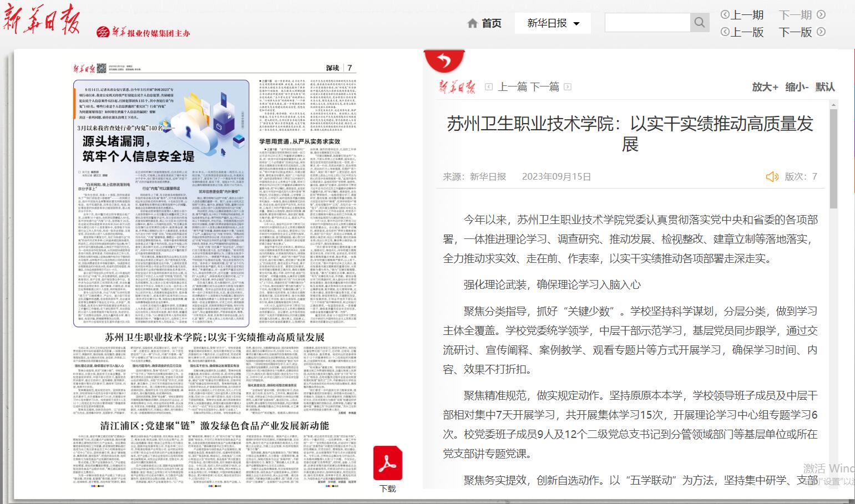The width and height of the screenshot is (855, 504).
Task: Open the 首页 home link
Action: (x=491, y=23)
